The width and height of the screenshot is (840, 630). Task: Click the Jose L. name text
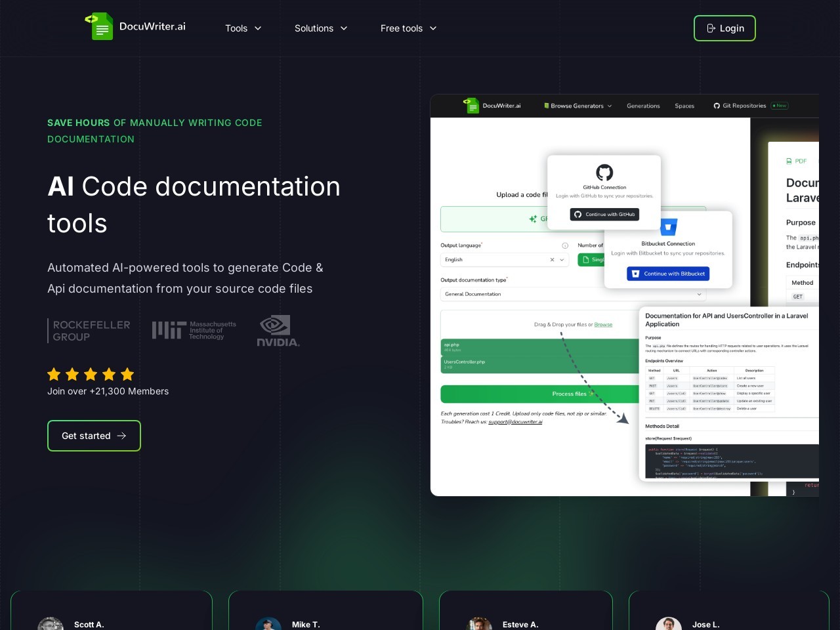(x=706, y=625)
